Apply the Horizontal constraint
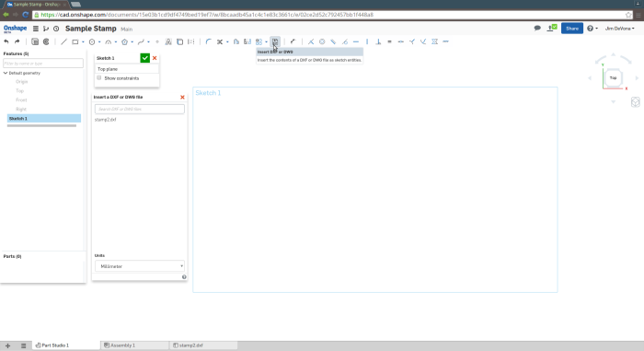This screenshot has width=644, height=351. pyautogui.click(x=356, y=41)
